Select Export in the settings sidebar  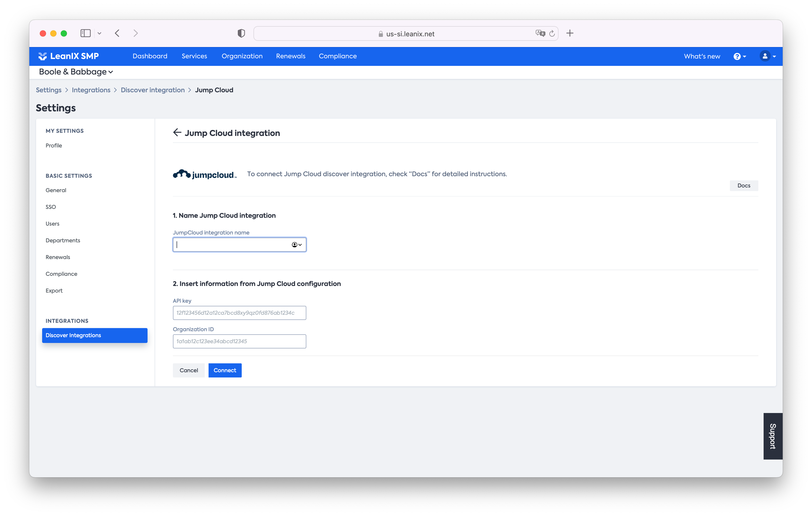(x=54, y=290)
